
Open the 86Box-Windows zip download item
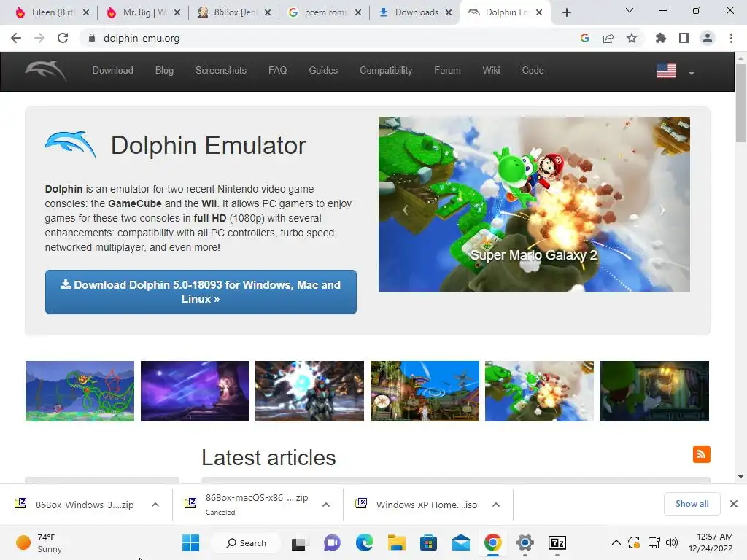(75, 505)
